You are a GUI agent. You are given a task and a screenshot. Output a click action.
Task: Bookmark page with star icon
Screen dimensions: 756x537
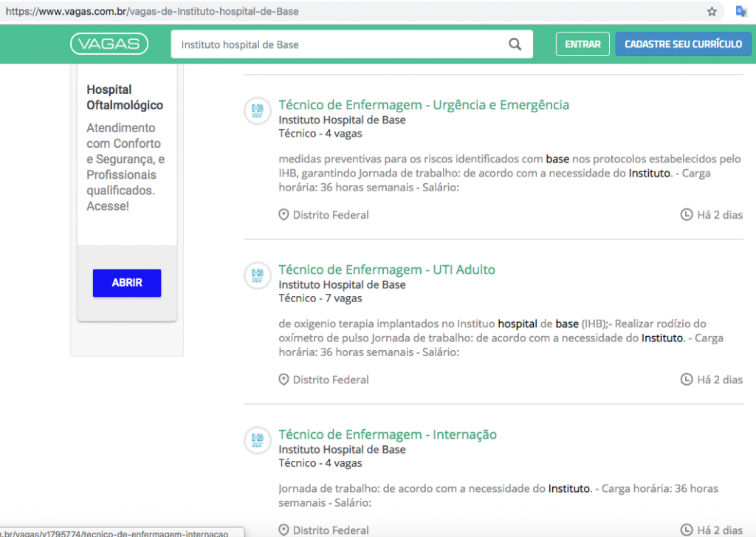click(712, 12)
